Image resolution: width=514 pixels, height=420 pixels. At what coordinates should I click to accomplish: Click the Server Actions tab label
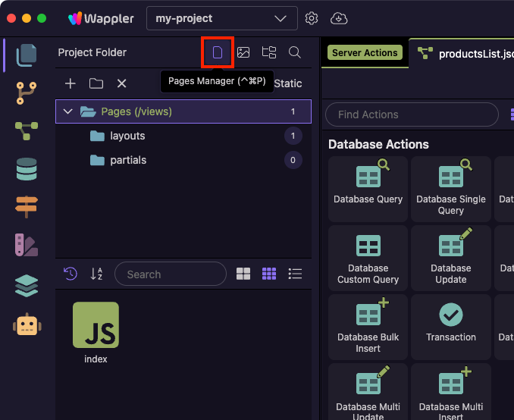(x=365, y=53)
